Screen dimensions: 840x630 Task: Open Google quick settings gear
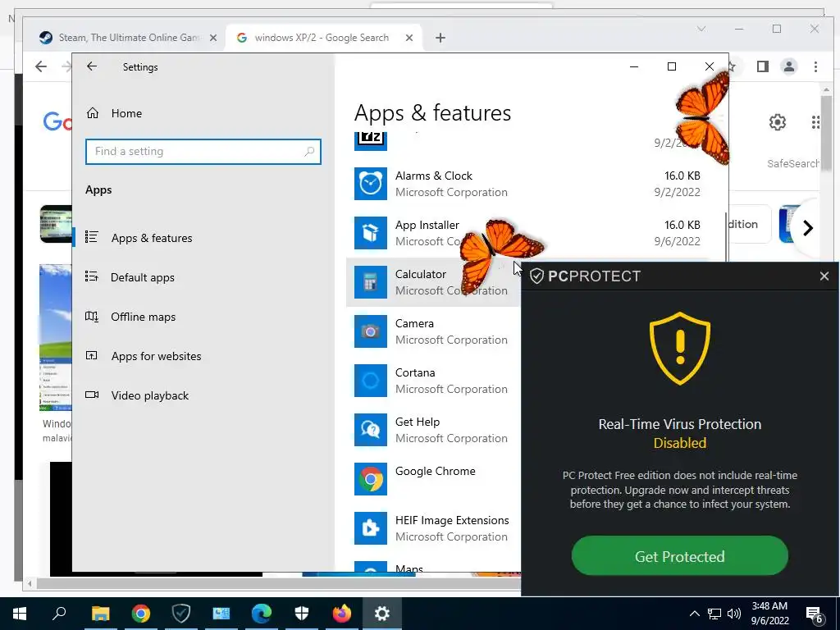pos(778,122)
